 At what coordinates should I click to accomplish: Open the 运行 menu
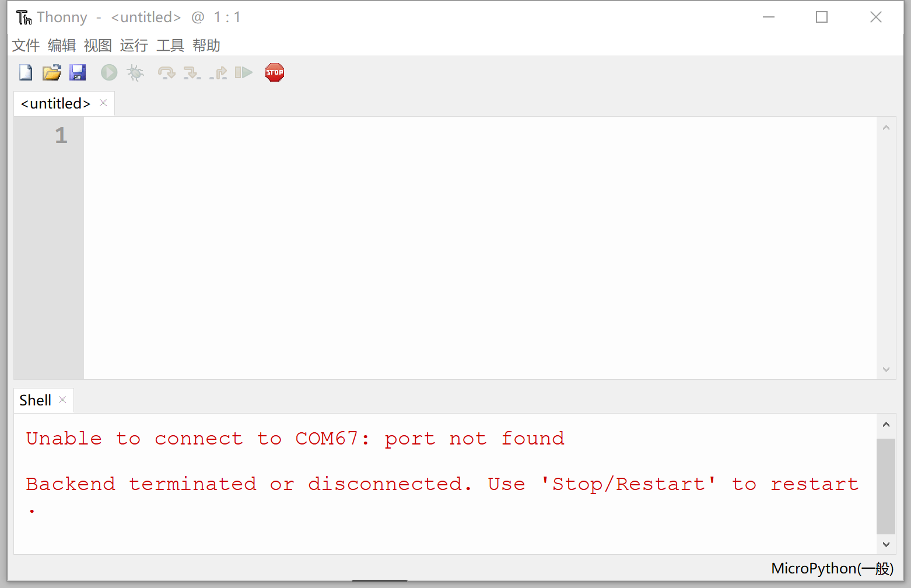134,45
